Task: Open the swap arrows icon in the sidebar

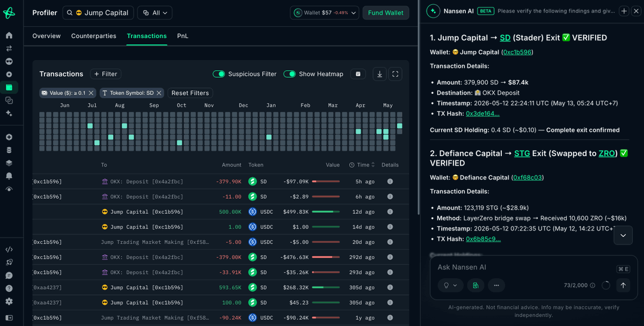Action: (9, 48)
